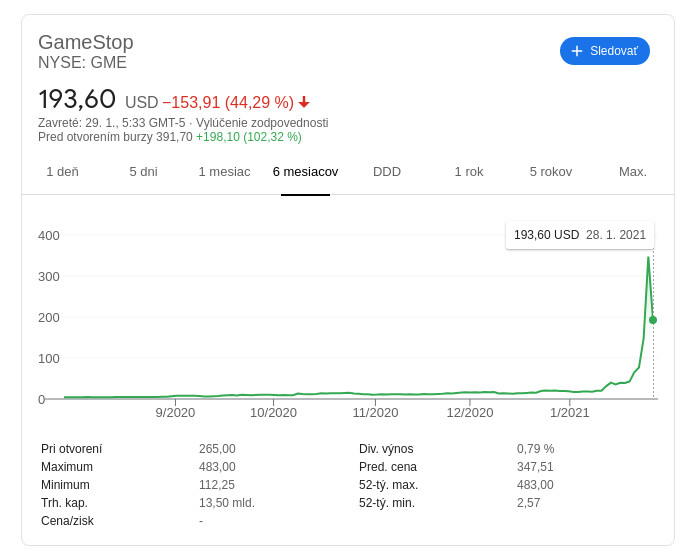Click the GameStop company title
The width and height of the screenshot is (692, 560).
(86, 42)
